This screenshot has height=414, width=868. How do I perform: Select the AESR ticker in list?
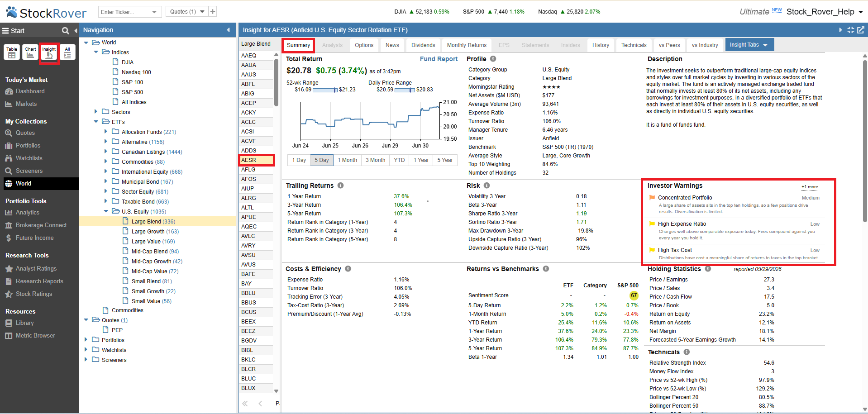pyautogui.click(x=256, y=160)
